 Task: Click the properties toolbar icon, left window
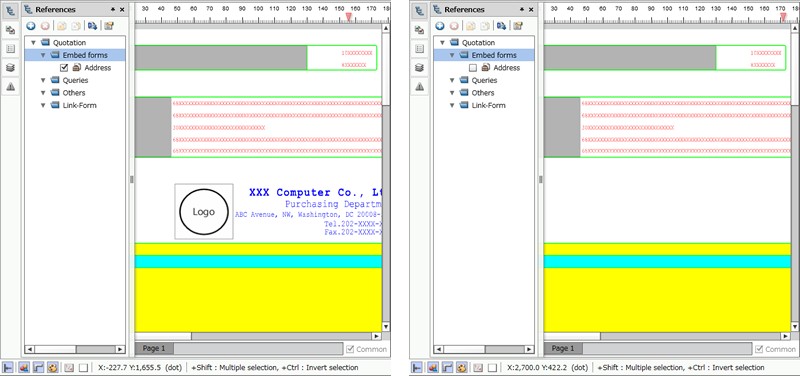point(109,26)
